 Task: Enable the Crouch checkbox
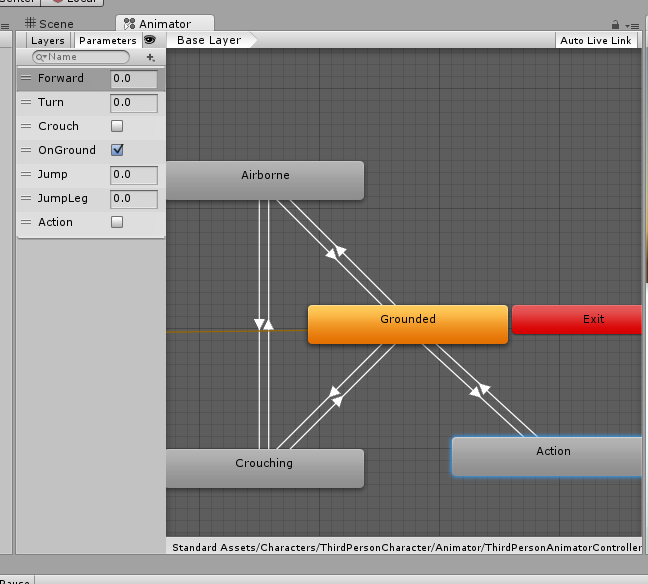click(x=117, y=126)
